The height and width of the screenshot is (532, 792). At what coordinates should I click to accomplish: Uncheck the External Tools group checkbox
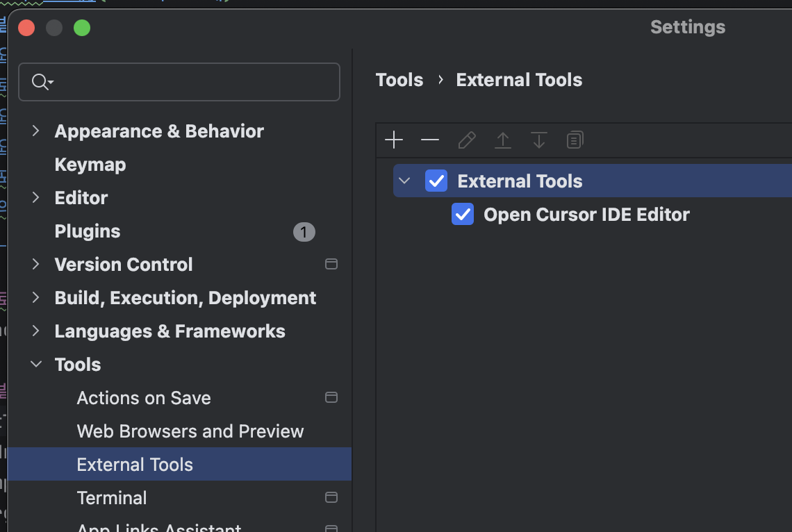coord(436,181)
